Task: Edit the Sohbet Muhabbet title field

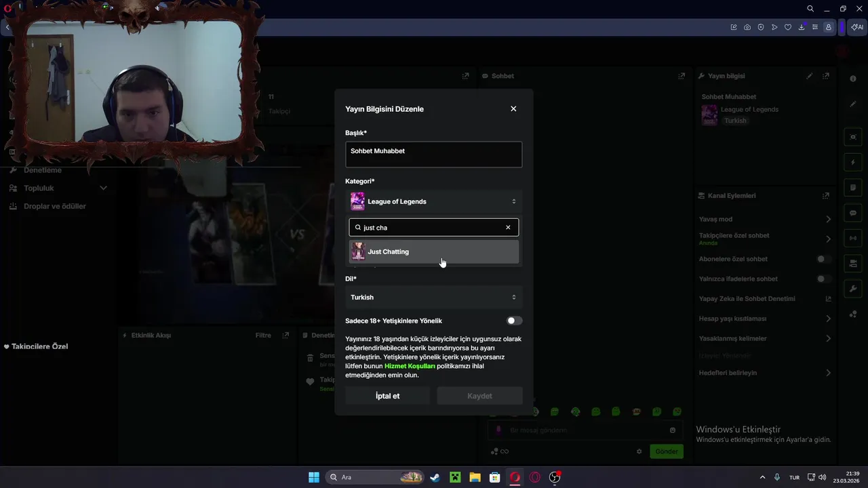Action: point(434,155)
